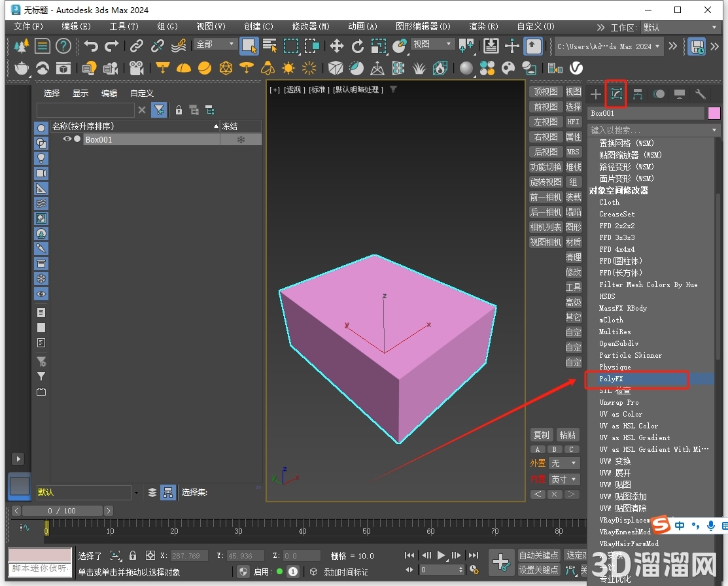Open the modifier search dropdown arrow
Viewport: 728px width, 586px height.
(715, 129)
